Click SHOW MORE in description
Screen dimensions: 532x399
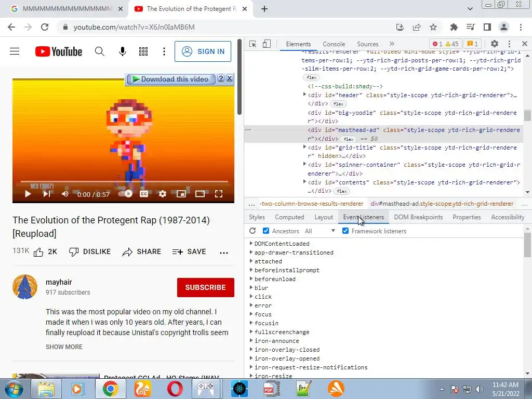64,347
